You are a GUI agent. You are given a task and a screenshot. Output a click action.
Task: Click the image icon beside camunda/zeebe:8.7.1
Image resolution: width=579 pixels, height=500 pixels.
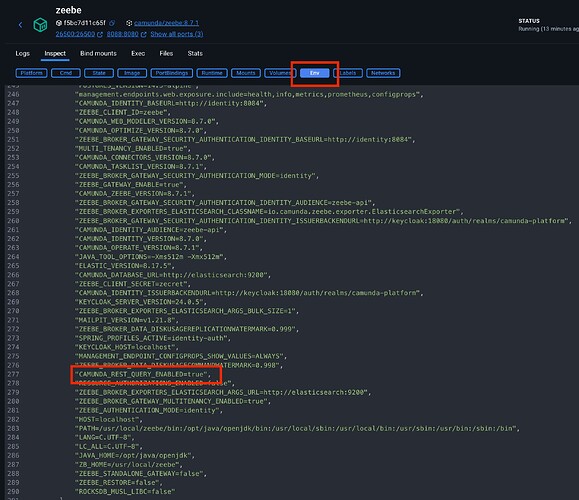[129, 23]
